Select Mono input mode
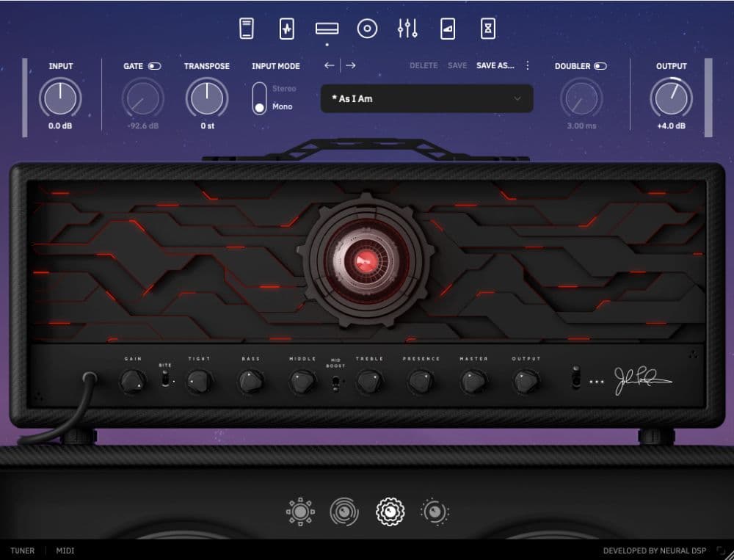Image resolution: width=734 pixels, height=560 pixels. pos(283,106)
